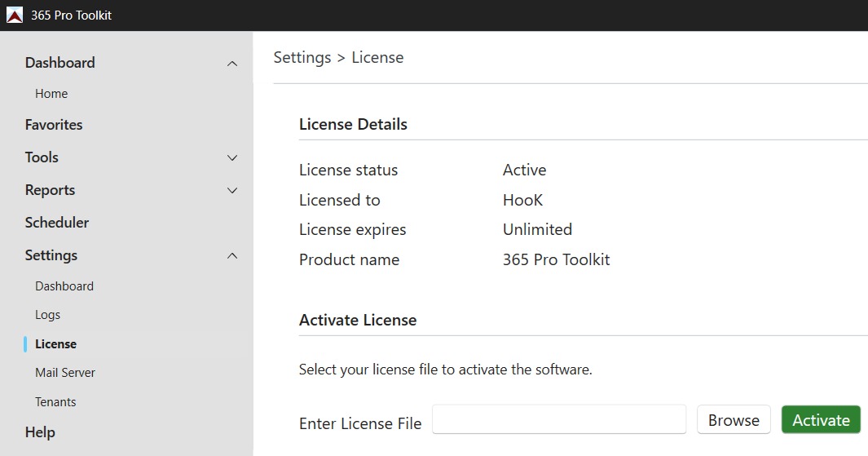
Task: Click the Browse button
Action: [734, 420]
